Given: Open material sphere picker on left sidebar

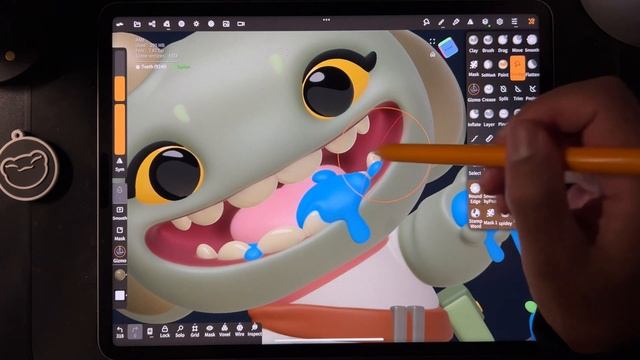Looking at the screenshot, I should click(120, 275).
